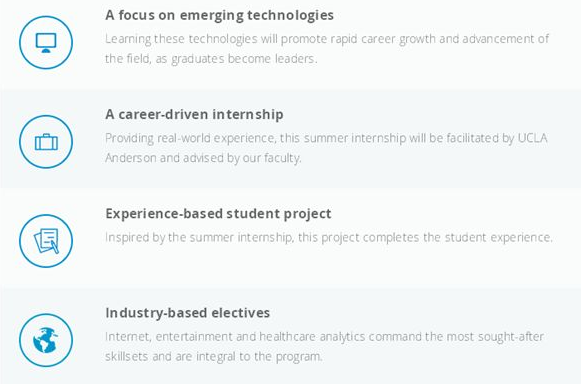
Task: Click the documents with pen icon
Action: pos(46,241)
